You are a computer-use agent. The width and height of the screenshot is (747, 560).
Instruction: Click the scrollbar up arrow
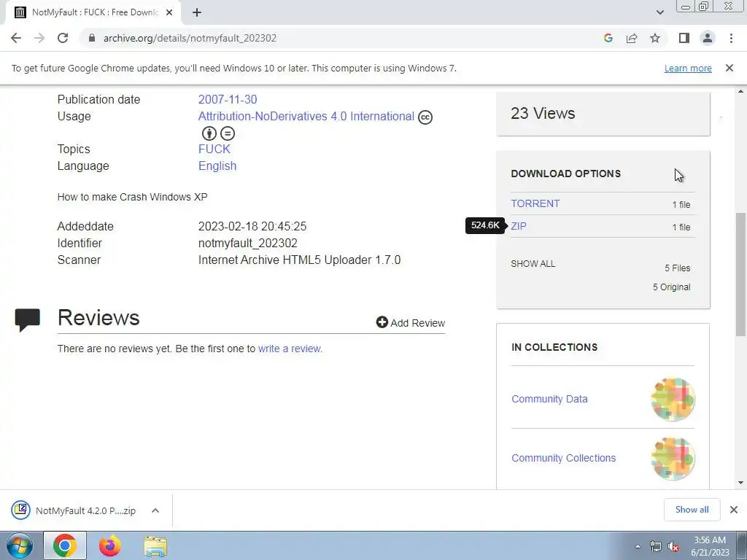click(x=741, y=91)
